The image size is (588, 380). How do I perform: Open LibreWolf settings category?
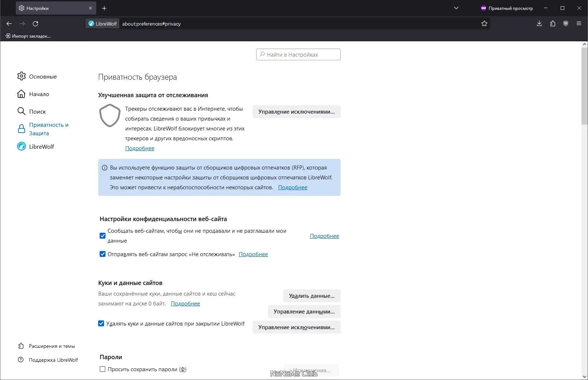pyautogui.click(x=35, y=147)
